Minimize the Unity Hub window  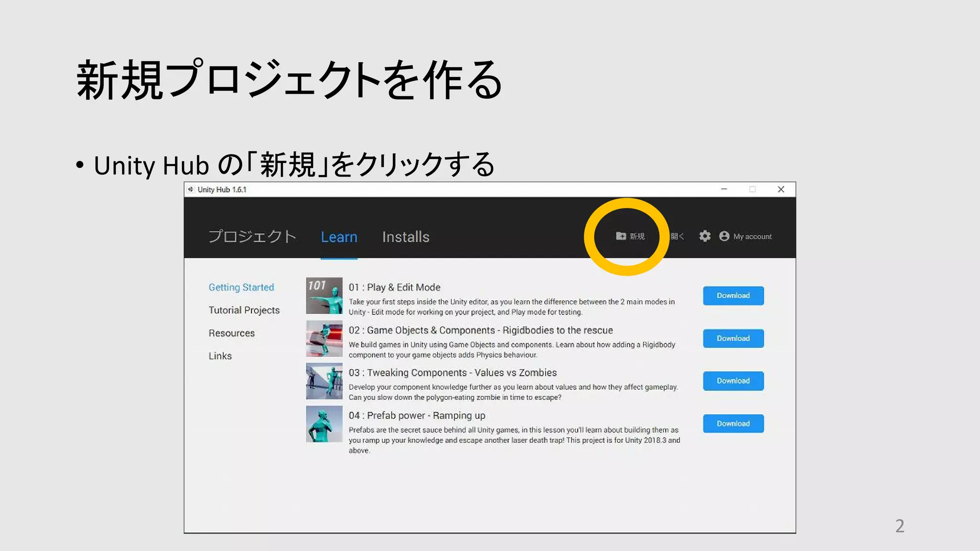tap(724, 189)
